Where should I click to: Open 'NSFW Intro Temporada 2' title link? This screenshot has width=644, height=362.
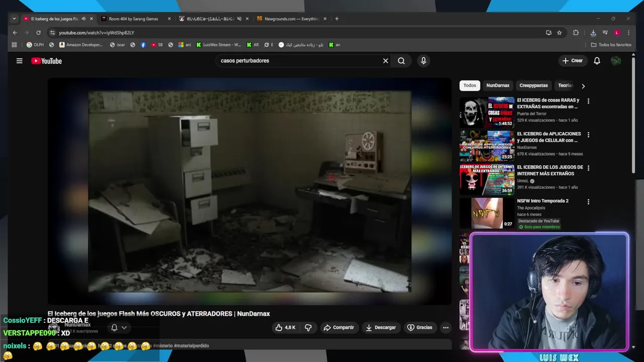(542, 201)
